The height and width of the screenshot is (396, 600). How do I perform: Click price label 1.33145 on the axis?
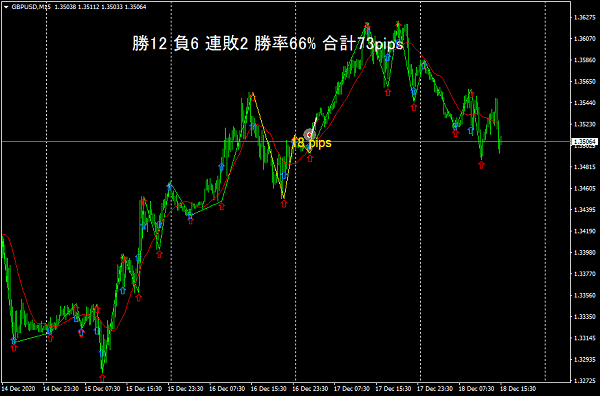coord(585,338)
